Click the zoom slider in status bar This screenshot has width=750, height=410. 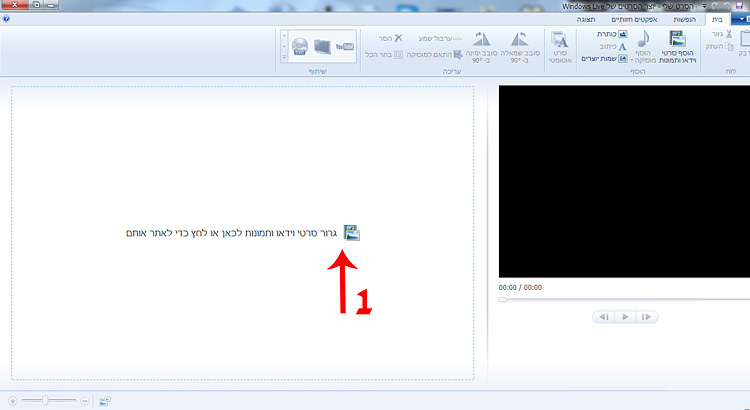48,400
